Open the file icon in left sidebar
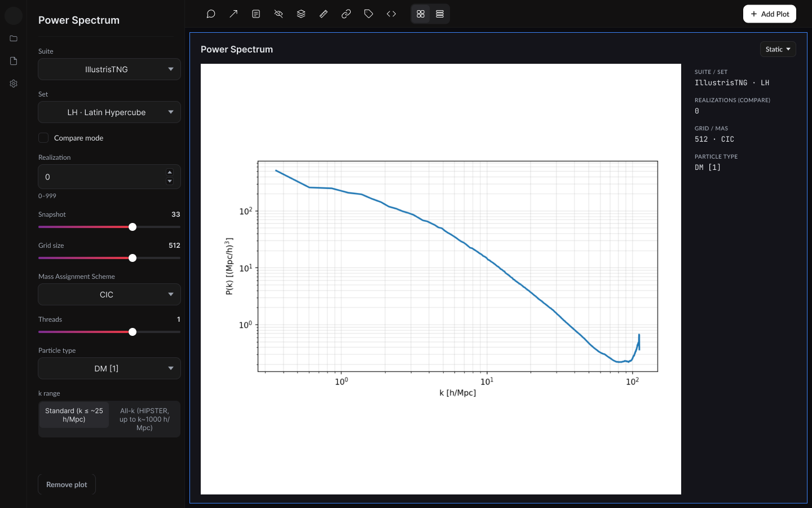812x508 pixels. [x=14, y=61]
